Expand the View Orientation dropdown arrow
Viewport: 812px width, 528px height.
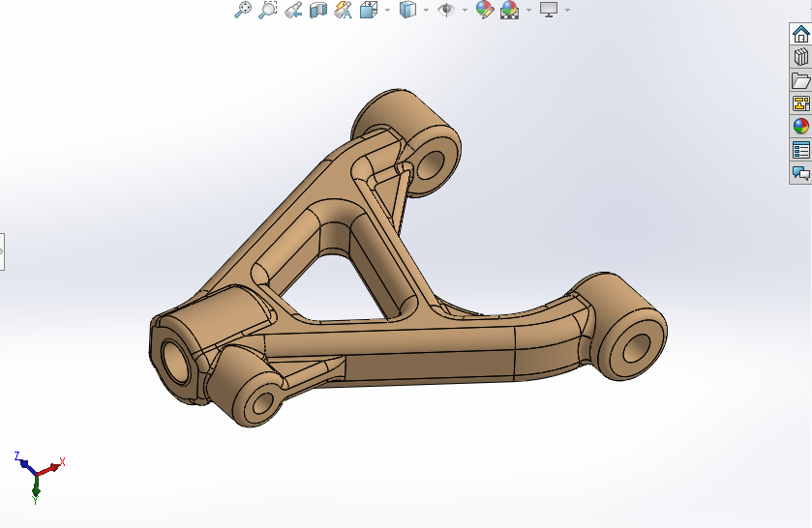(387, 10)
